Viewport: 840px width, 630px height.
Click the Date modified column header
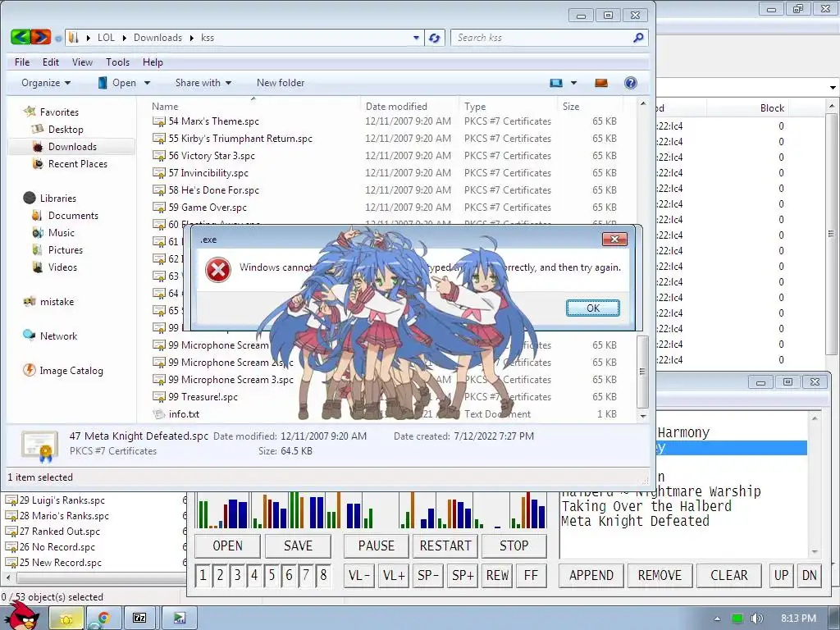410,106
